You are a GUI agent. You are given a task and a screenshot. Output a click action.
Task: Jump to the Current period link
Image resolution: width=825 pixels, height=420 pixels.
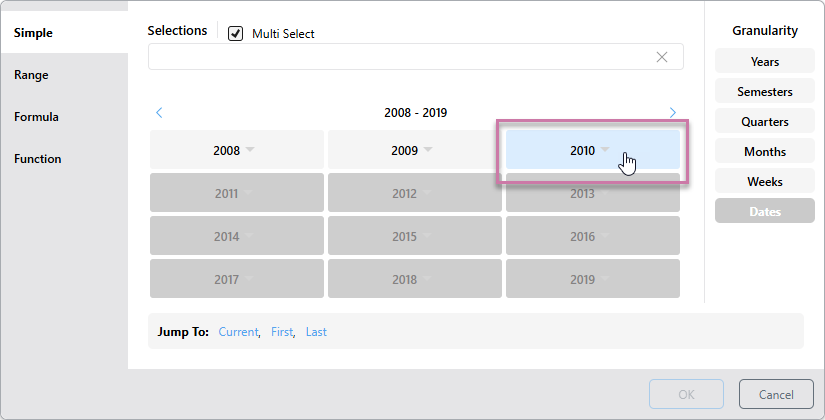(238, 332)
